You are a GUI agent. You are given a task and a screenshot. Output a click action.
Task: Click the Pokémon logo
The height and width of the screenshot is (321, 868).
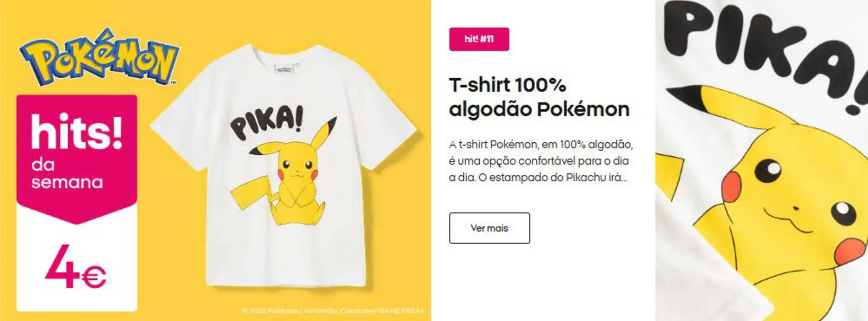pos(99,57)
